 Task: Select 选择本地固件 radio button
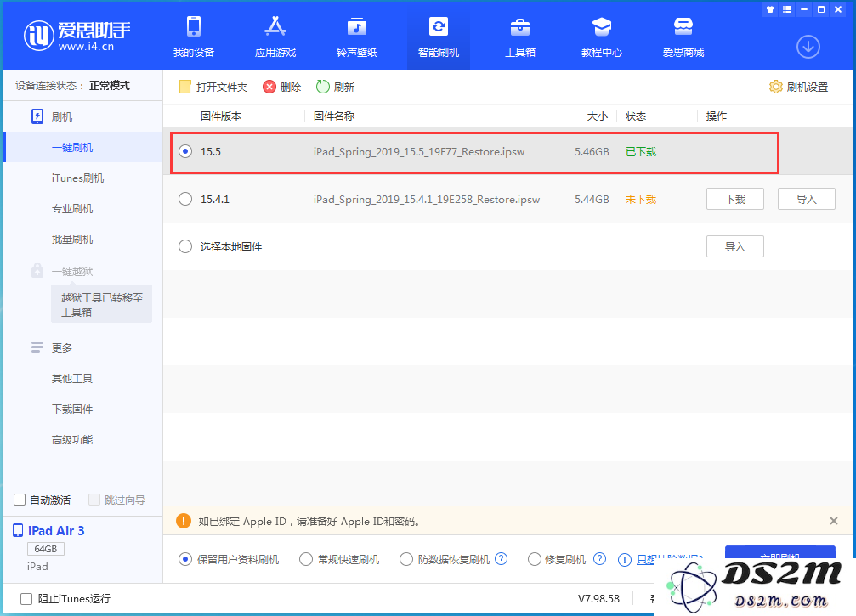185,246
